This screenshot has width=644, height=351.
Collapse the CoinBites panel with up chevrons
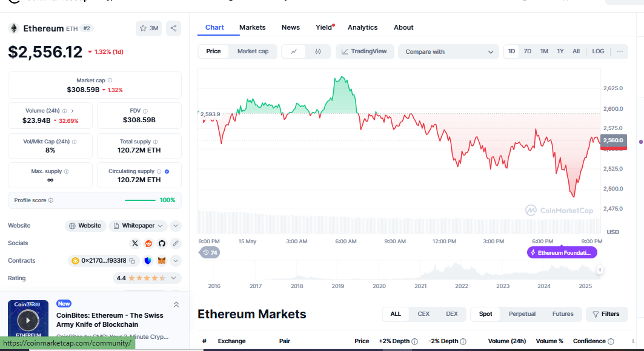click(x=176, y=304)
